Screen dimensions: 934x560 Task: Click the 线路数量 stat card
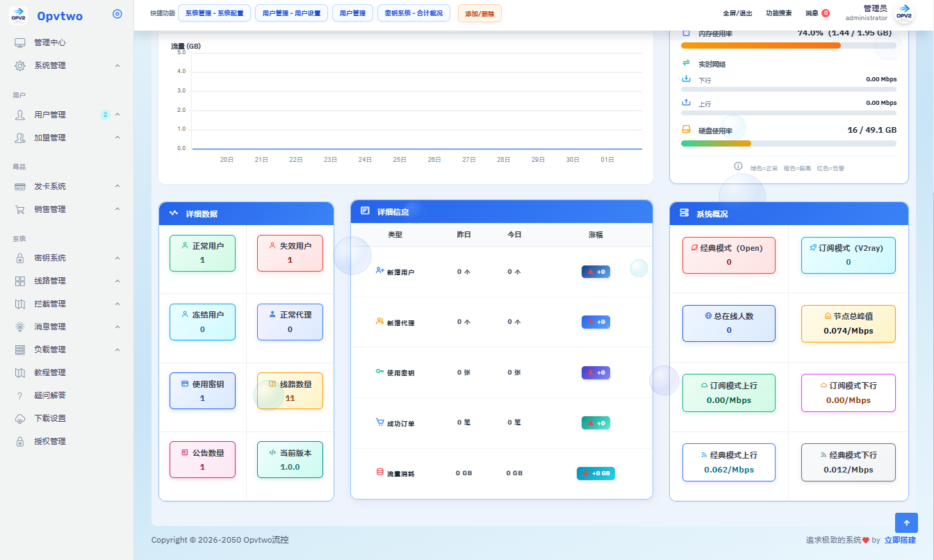290,391
